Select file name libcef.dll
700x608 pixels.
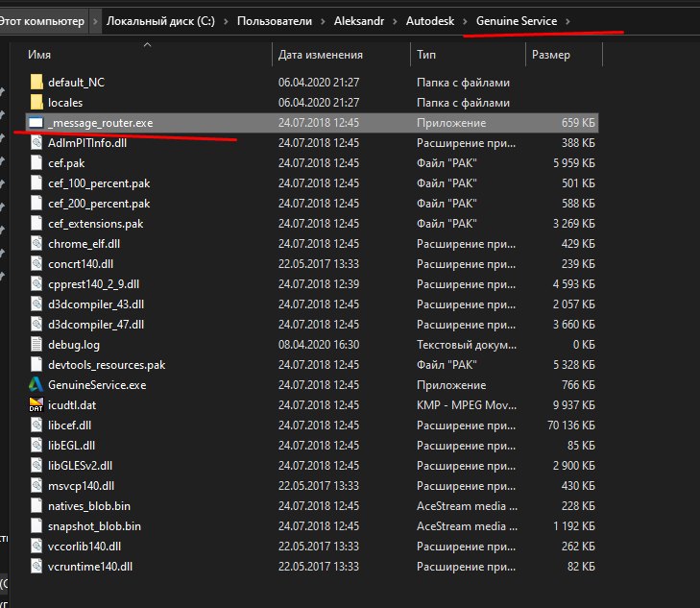click(x=69, y=425)
